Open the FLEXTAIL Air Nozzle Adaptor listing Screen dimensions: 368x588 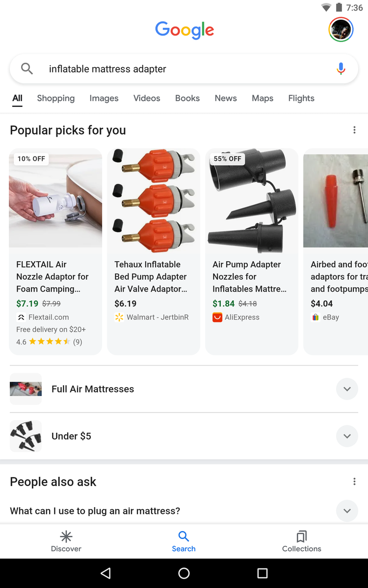tap(53, 277)
